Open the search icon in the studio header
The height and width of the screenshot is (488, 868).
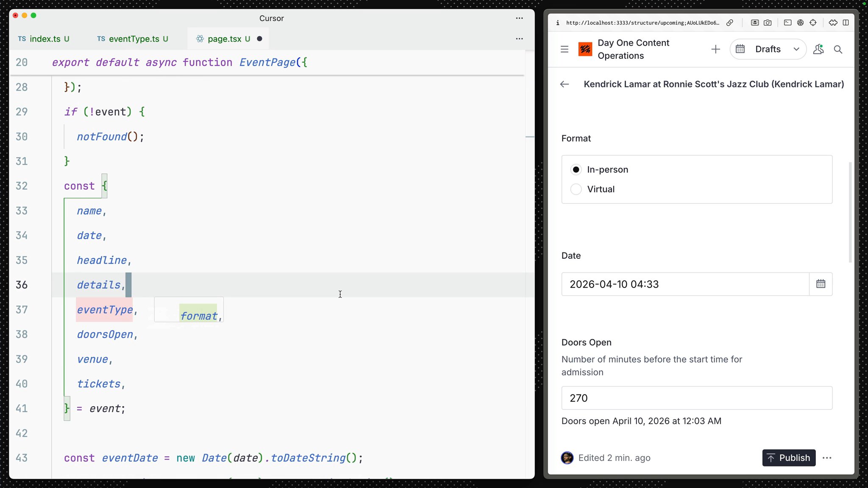[x=838, y=49]
